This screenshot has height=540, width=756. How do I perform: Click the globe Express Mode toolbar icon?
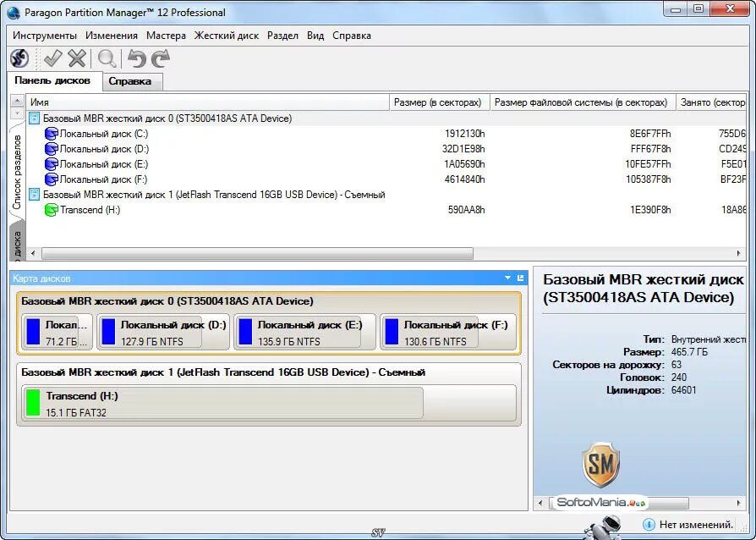pyautogui.click(x=19, y=58)
